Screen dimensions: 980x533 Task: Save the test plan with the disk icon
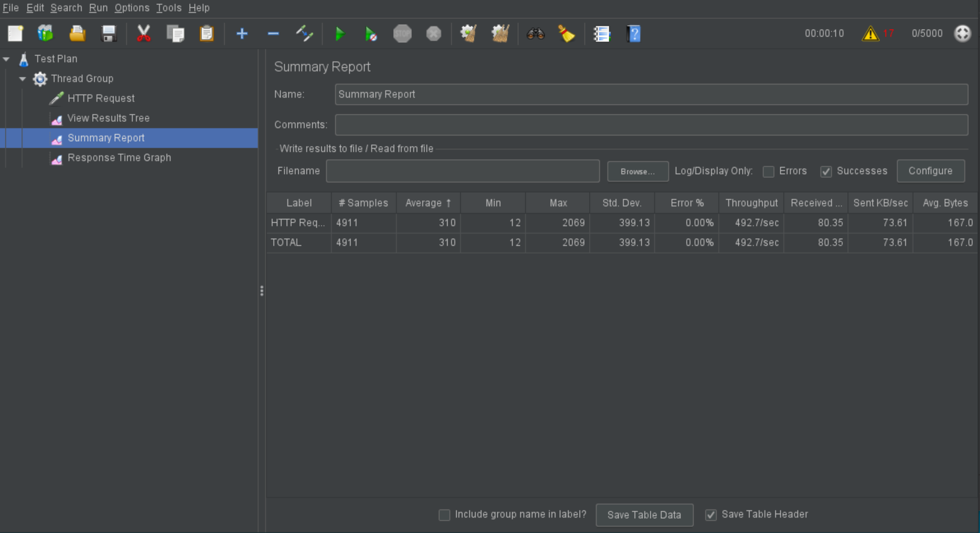coord(109,33)
